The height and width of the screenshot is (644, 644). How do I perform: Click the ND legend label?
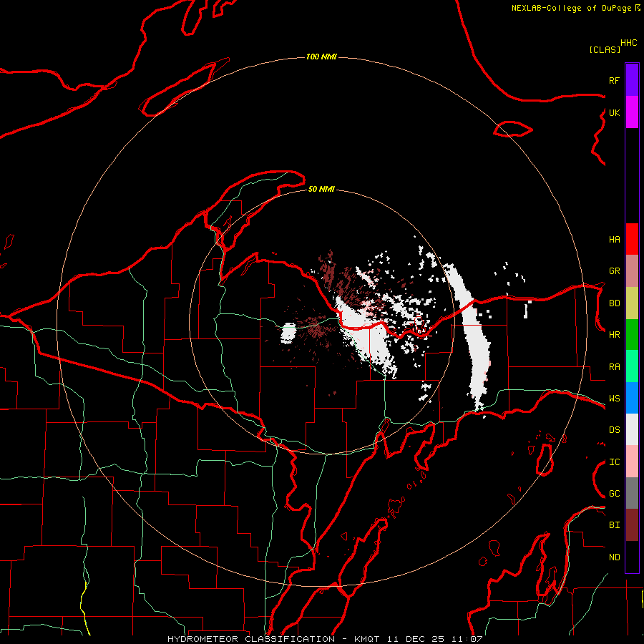click(614, 557)
